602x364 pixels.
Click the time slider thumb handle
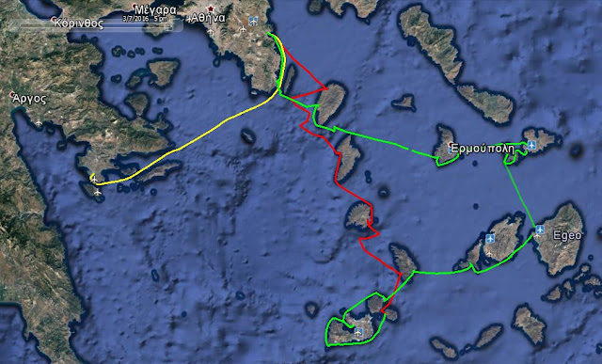167,27
